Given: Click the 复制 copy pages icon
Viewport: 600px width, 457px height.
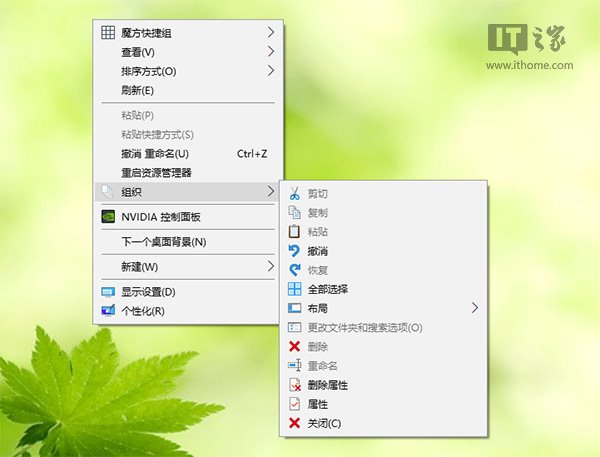Looking at the screenshot, I should pyautogui.click(x=294, y=213).
